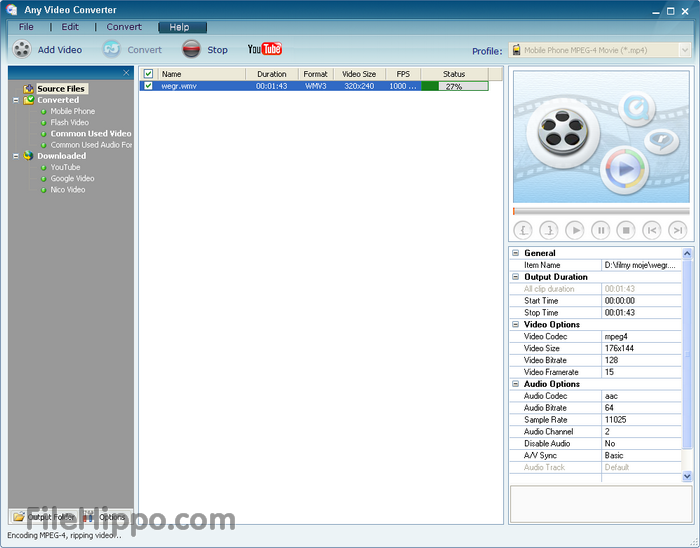The image size is (700, 548).
Task: Collapse the Video Options section
Action: point(516,324)
